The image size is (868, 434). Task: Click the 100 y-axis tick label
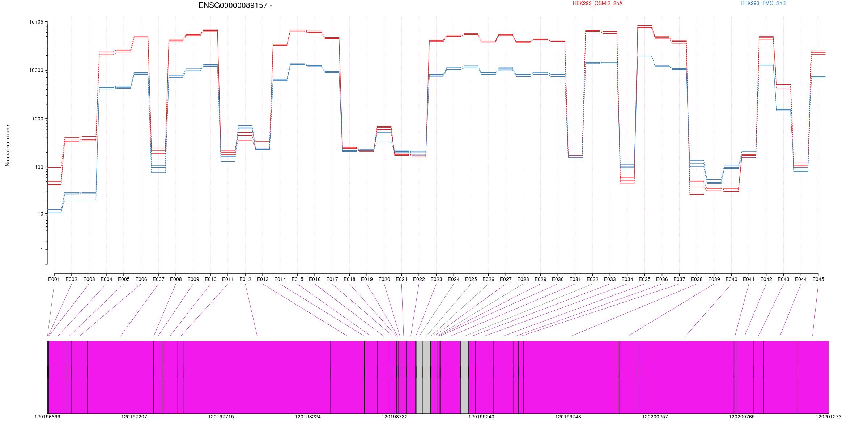pyautogui.click(x=39, y=167)
